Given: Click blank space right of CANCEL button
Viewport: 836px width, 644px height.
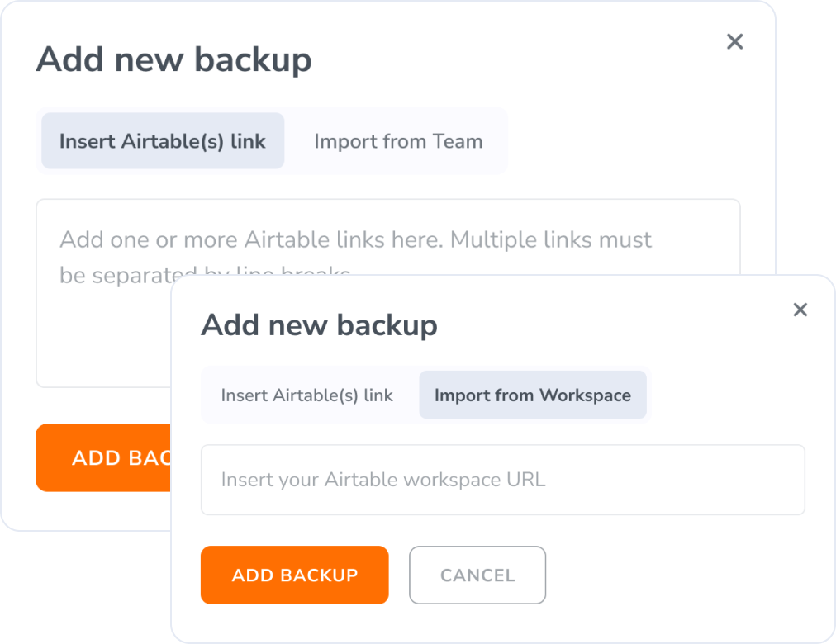Looking at the screenshot, I should (677, 575).
